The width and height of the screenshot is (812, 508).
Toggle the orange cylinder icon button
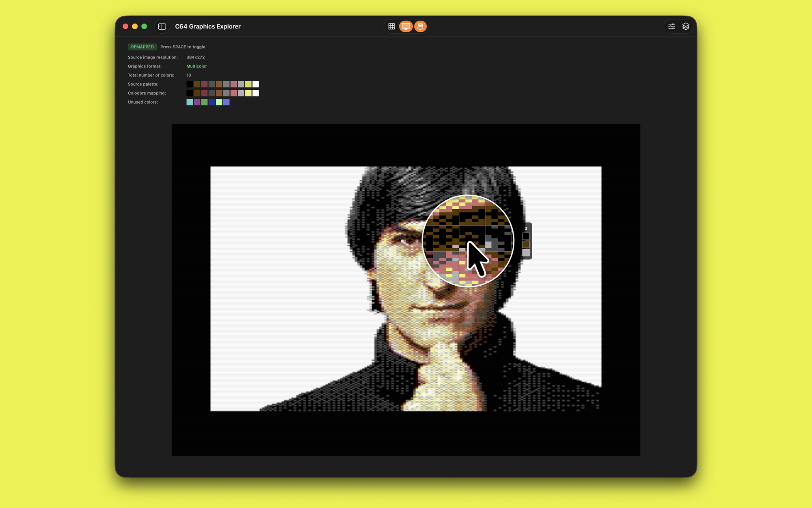click(420, 26)
